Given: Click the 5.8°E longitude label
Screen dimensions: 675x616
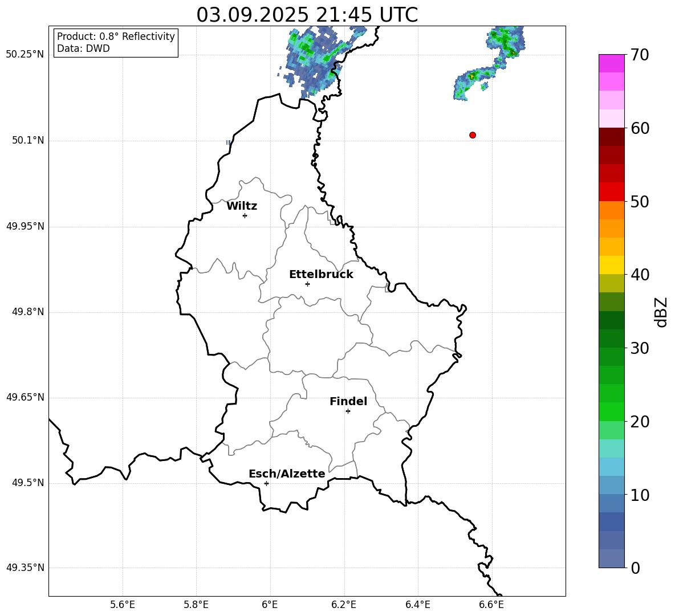Looking at the screenshot, I should (x=196, y=605).
